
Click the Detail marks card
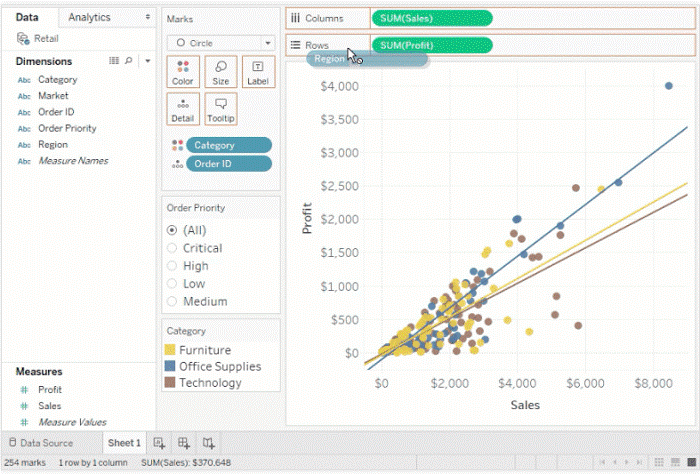coord(183,108)
